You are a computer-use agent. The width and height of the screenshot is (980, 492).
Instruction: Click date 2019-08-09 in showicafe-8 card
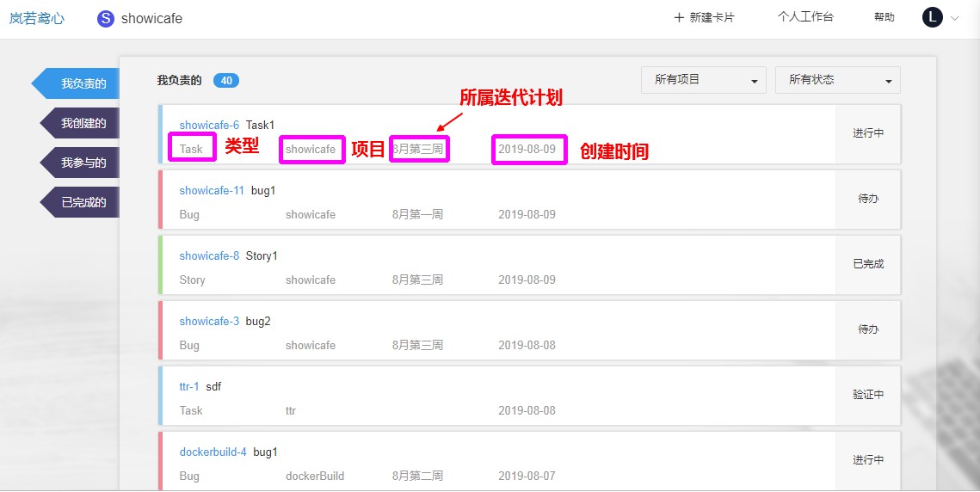[x=527, y=280]
